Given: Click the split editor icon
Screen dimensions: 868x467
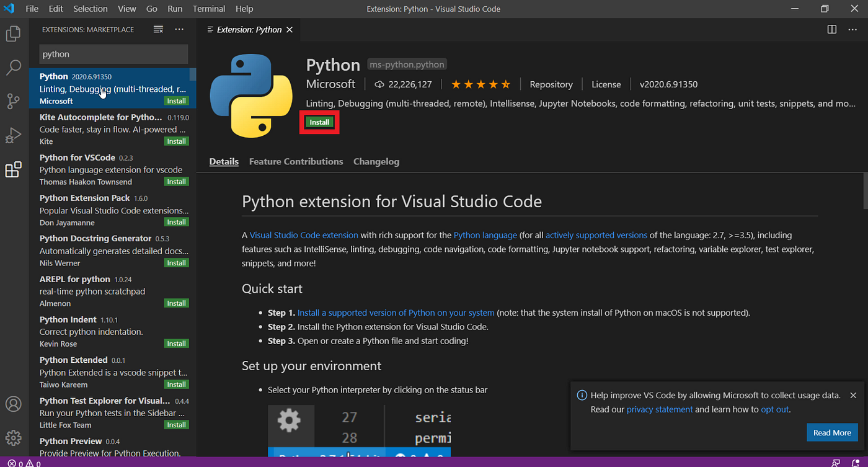Looking at the screenshot, I should [x=832, y=30].
